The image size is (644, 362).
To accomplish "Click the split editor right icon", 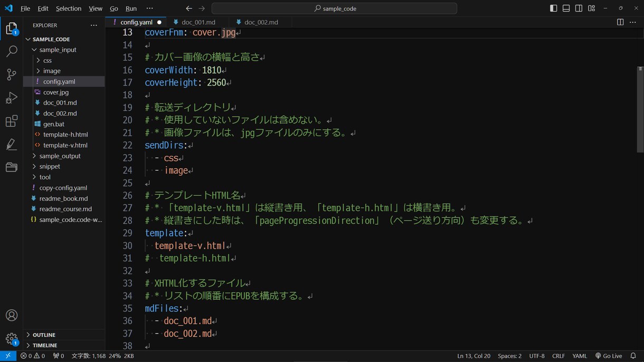I will (x=620, y=22).
